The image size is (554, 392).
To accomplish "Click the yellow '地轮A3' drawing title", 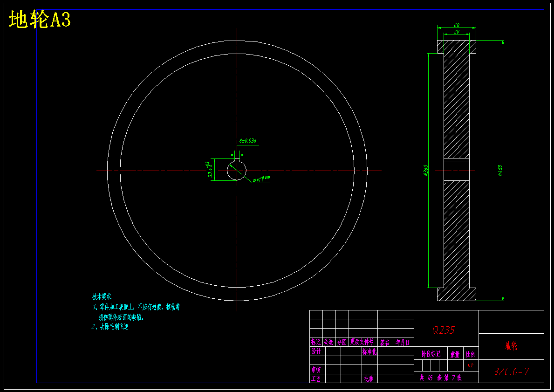I will [40, 20].
